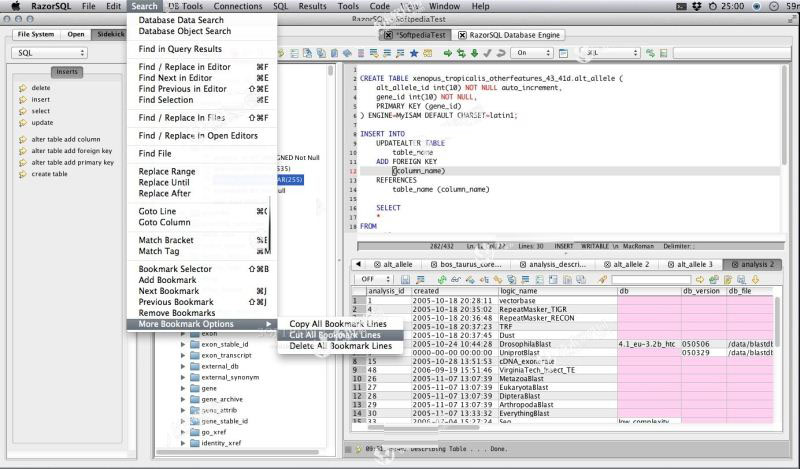Click the Apple logo menu
The width and height of the screenshot is (800, 469).
pos(16,6)
